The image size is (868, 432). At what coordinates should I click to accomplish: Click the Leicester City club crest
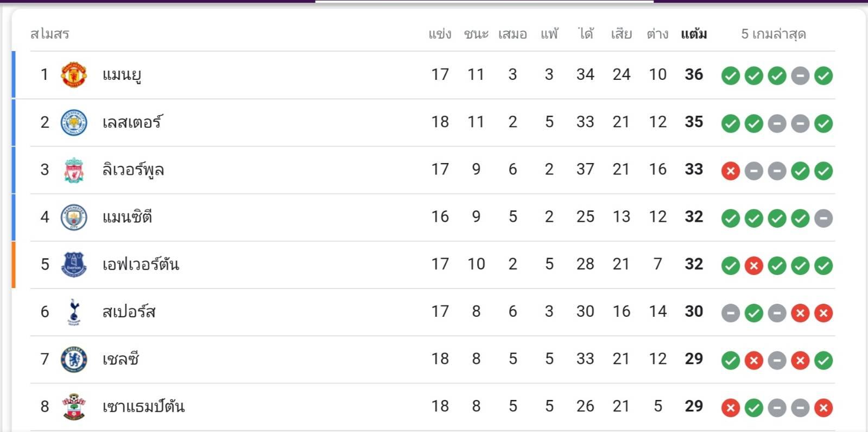74,122
